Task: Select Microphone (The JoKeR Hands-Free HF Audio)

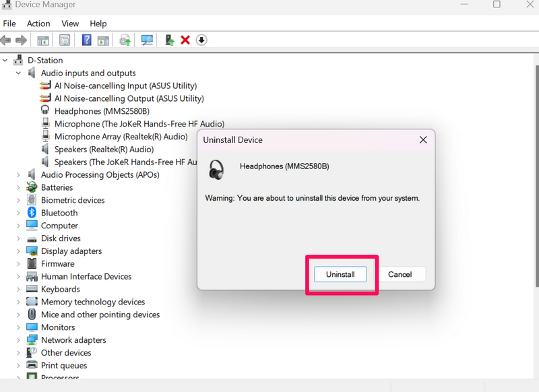Action: 139,124
